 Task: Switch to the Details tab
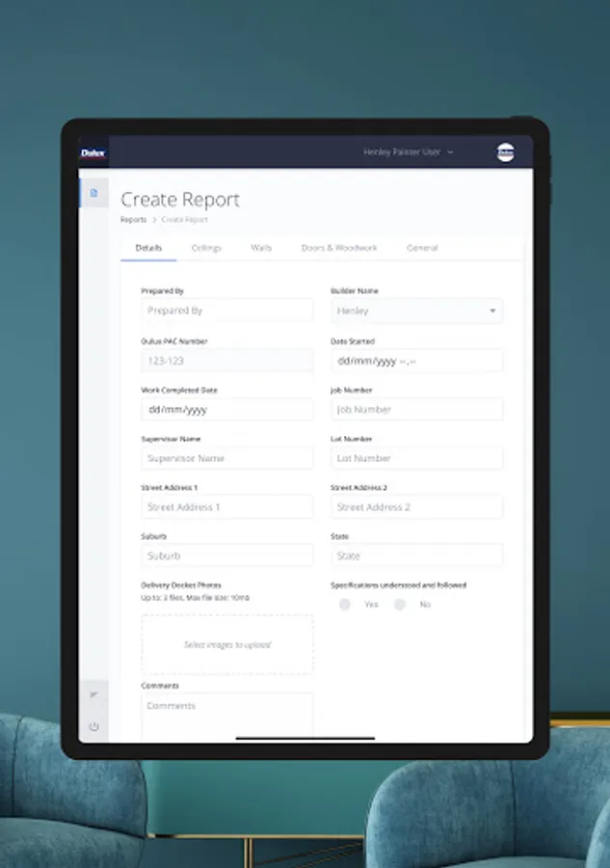[x=148, y=248]
